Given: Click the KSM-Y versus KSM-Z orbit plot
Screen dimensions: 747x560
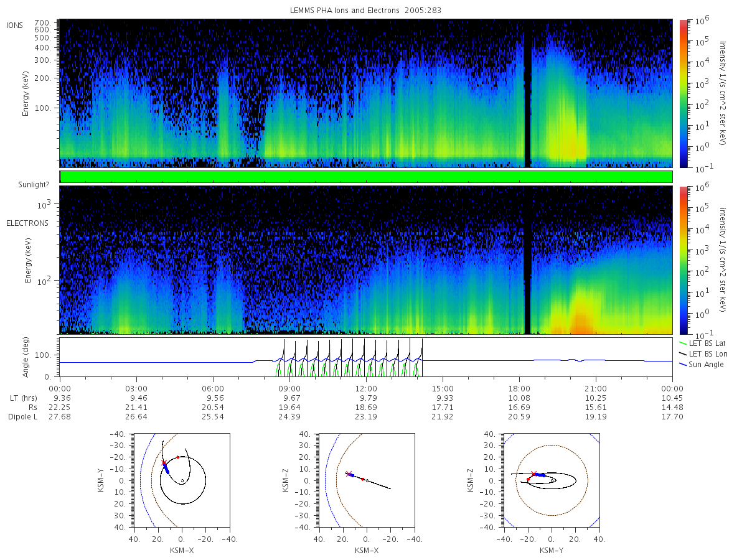Looking at the screenshot, I should pyautogui.click(x=552, y=480).
